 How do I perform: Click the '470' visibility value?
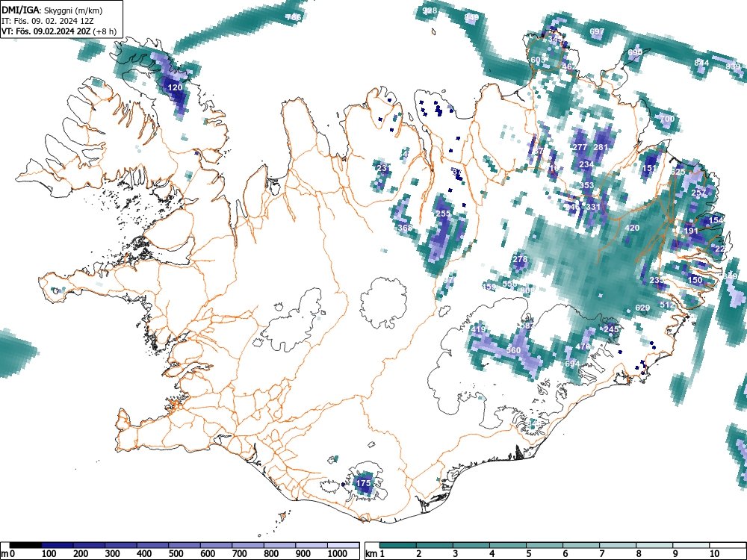point(583,346)
